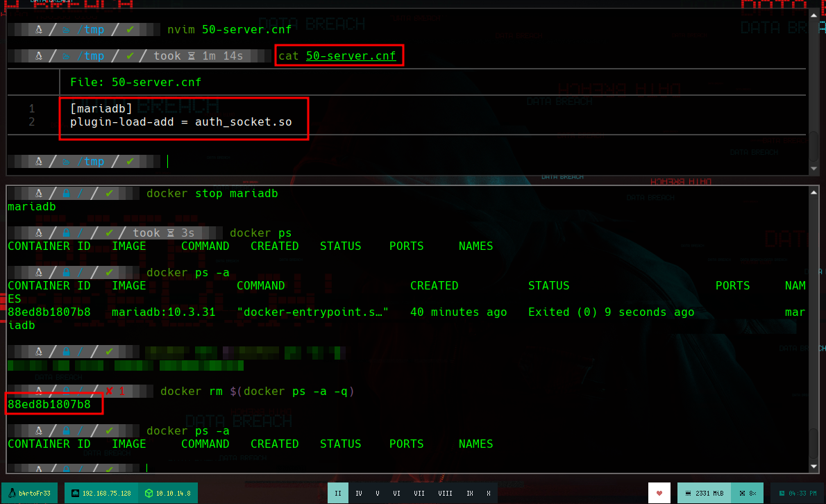This screenshot has width=826, height=504.
Task: Click the command "nvim 50-server.cnf"
Action: click(x=229, y=29)
